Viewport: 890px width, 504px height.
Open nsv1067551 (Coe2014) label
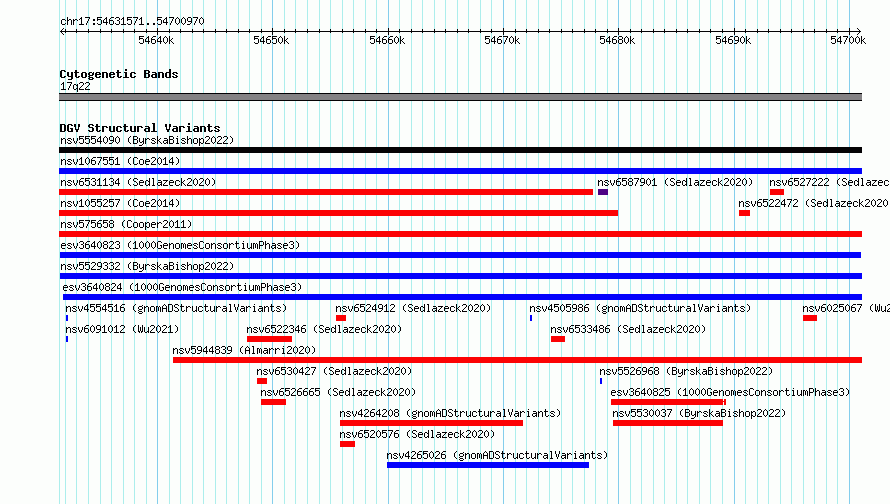[x=120, y=161]
